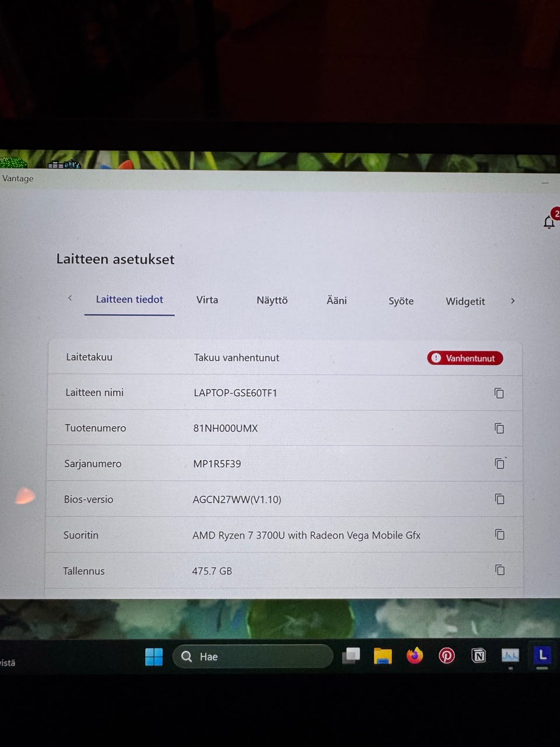Click the Takuu vanhentunut text

point(237,358)
